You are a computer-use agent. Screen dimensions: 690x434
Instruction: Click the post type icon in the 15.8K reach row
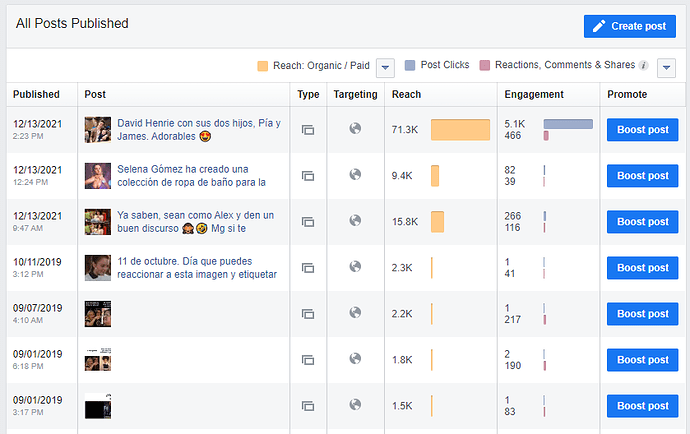(x=308, y=222)
